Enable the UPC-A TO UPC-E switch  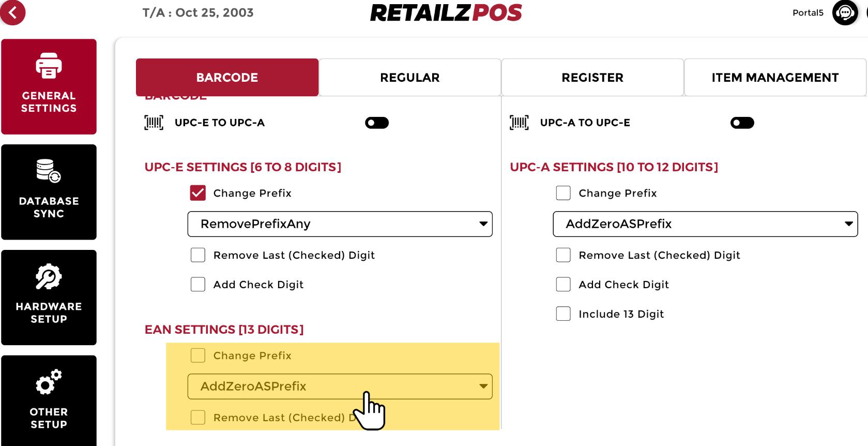(x=742, y=123)
